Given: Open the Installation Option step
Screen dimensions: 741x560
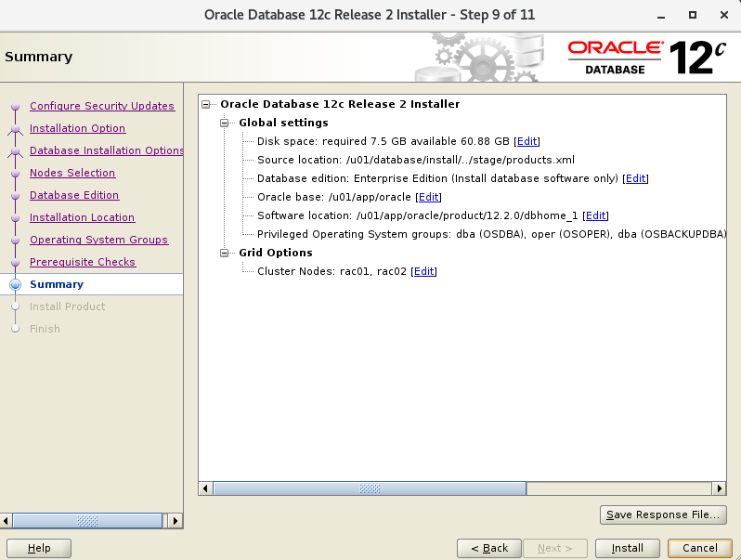Looking at the screenshot, I should pyautogui.click(x=77, y=128).
